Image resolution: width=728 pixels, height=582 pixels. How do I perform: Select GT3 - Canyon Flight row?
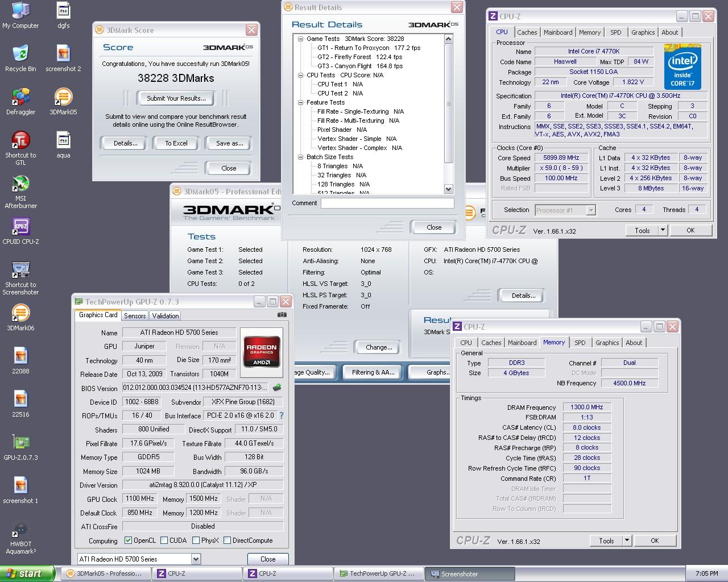coord(360,66)
